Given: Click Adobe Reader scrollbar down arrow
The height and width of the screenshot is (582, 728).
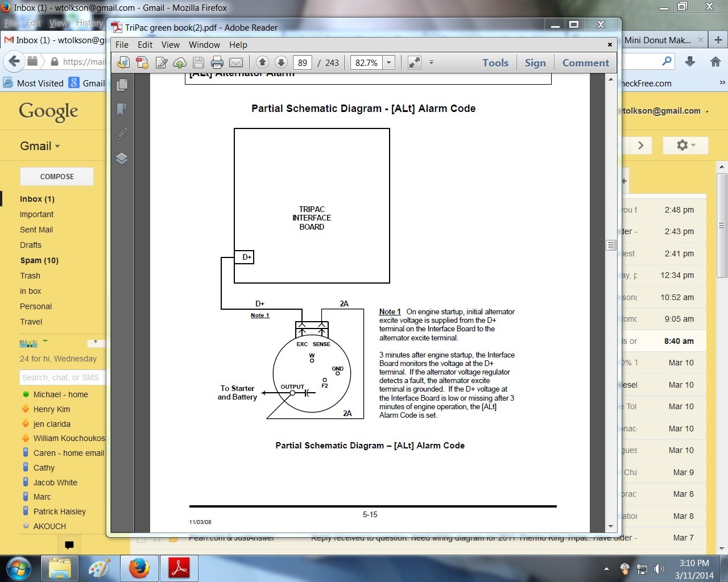Looking at the screenshot, I should (611, 526).
